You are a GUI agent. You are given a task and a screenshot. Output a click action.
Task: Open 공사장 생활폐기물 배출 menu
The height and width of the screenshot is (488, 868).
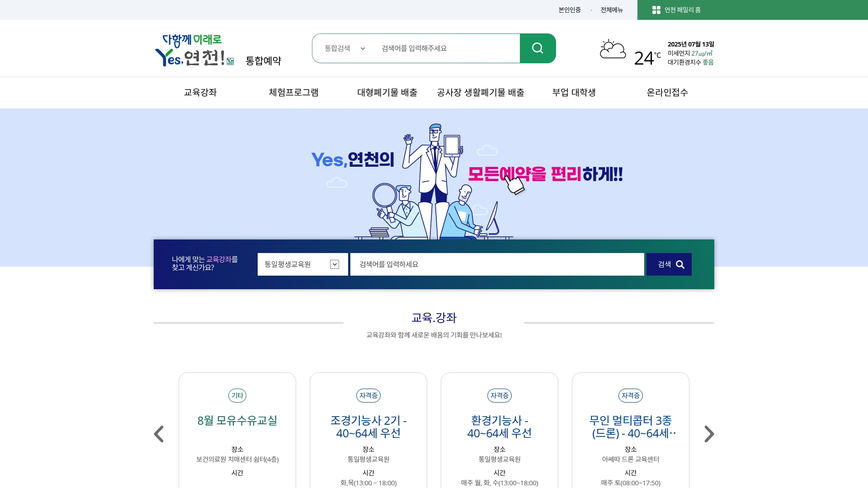(x=481, y=93)
